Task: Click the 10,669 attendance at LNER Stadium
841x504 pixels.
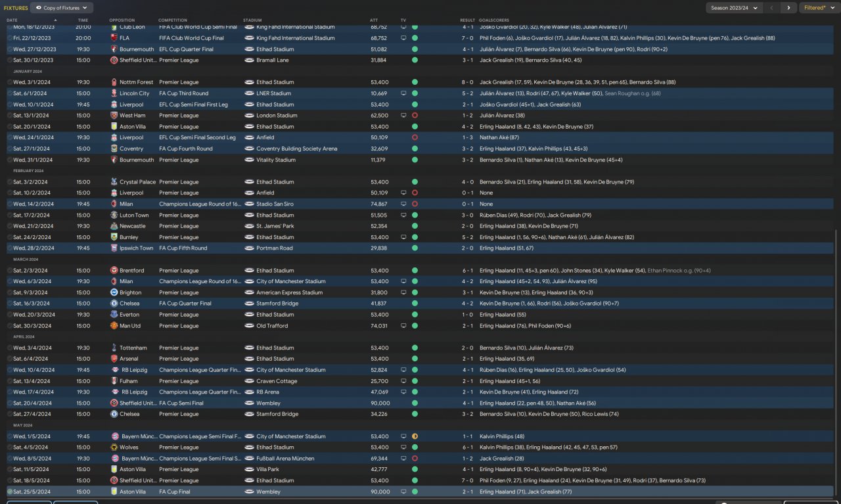Action: pyautogui.click(x=378, y=93)
